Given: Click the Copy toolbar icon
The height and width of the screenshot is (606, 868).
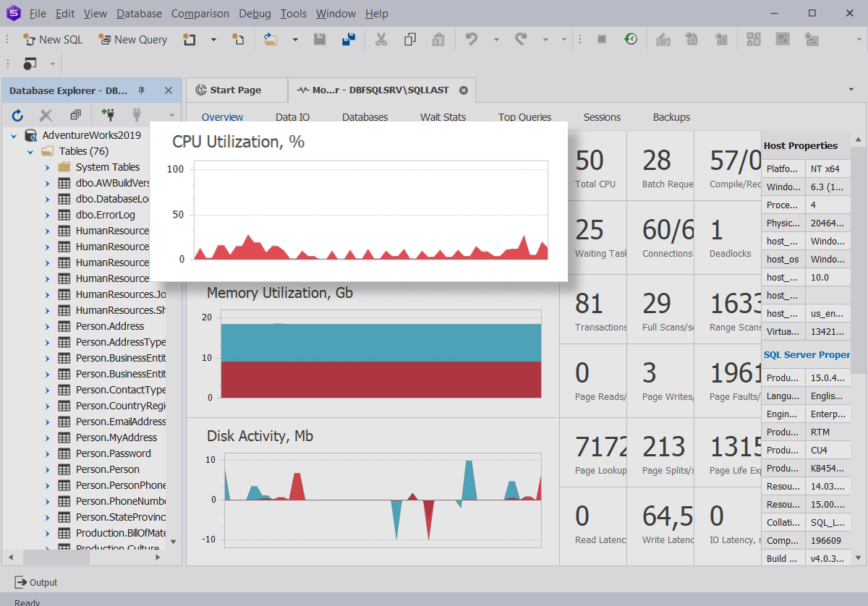Looking at the screenshot, I should pos(410,39).
